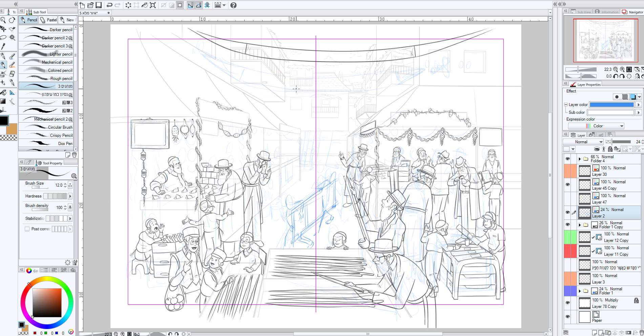The width and height of the screenshot is (644, 336).
Task: Toggle snap to ruler in the command bar
Action: 190,5
